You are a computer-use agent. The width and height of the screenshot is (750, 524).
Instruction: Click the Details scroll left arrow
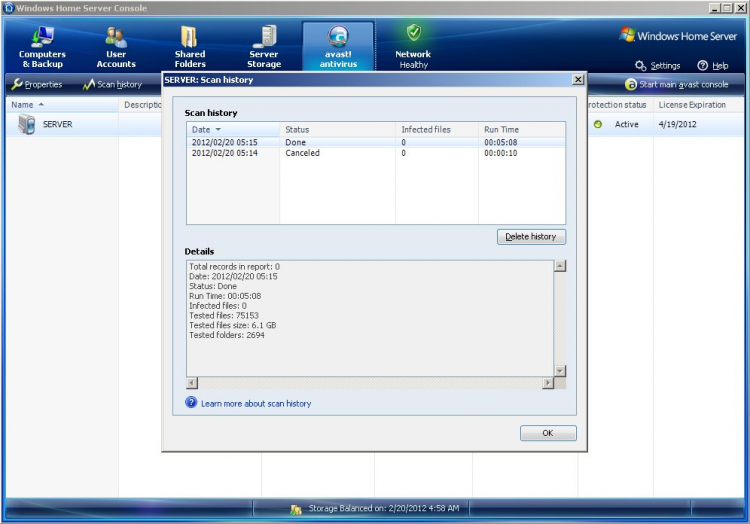[x=192, y=382]
